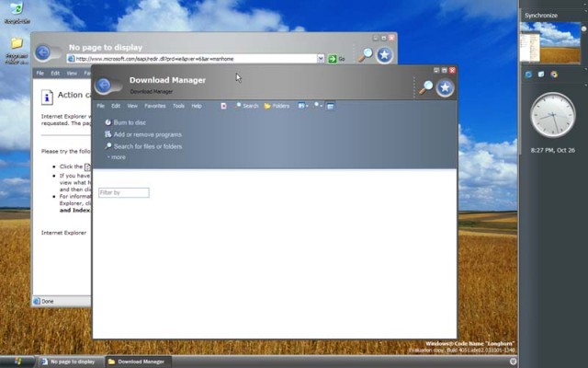The height and width of the screenshot is (368, 588).
Task: Open the Start button on the taskbar
Action: 17,362
